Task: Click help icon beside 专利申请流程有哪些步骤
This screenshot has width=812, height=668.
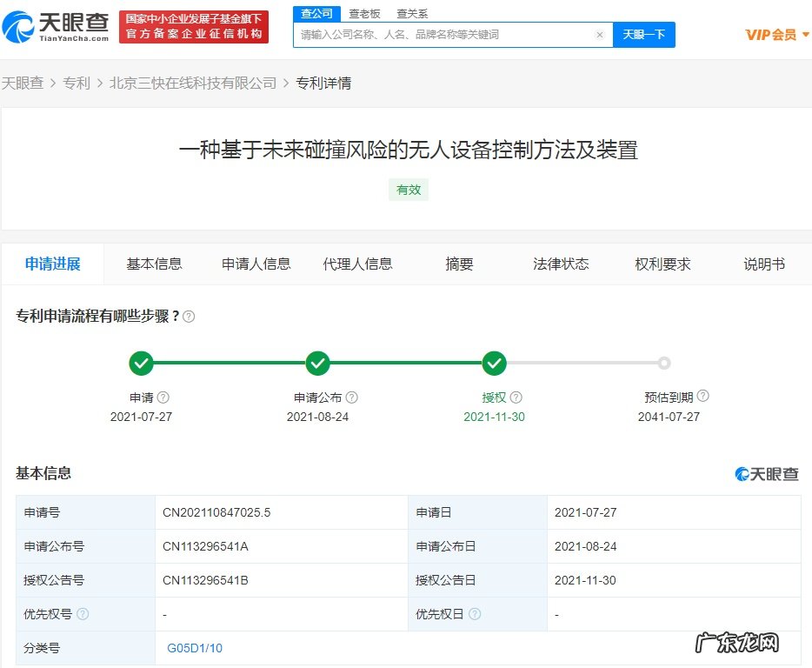Action: point(190,317)
